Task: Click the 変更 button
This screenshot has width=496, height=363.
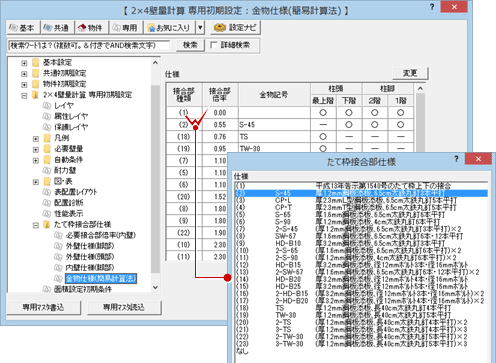Action: coord(410,73)
